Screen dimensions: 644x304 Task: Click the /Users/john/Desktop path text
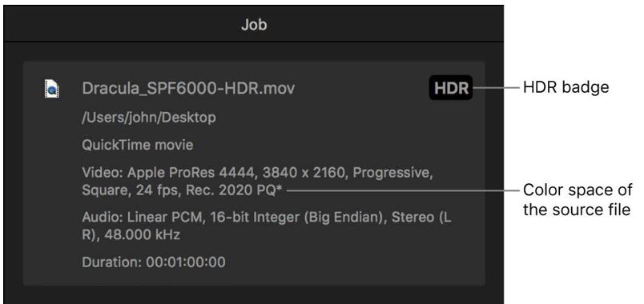point(149,118)
